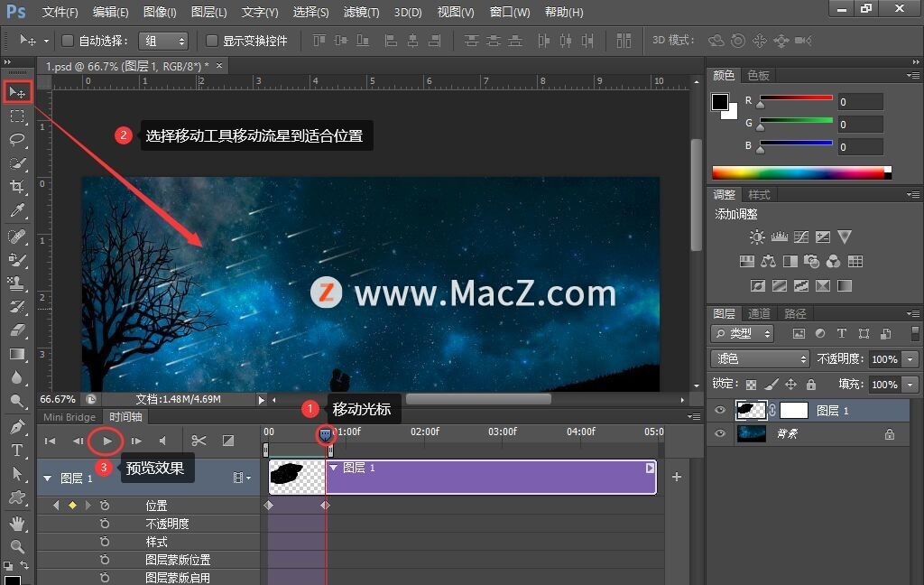Image resolution: width=924 pixels, height=585 pixels.
Task: Select the Blur tool
Action: [x=17, y=377]
